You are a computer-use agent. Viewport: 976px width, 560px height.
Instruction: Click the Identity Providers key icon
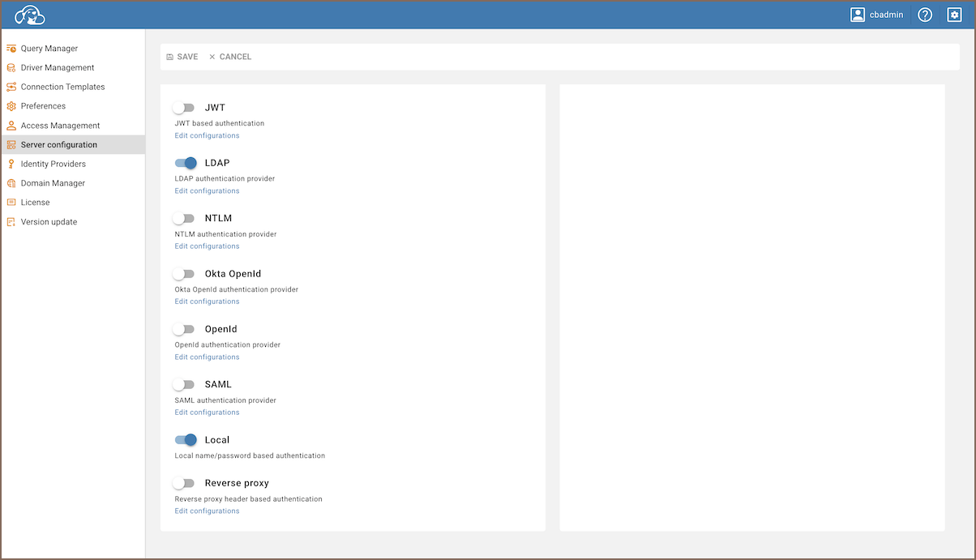[11, 164]
